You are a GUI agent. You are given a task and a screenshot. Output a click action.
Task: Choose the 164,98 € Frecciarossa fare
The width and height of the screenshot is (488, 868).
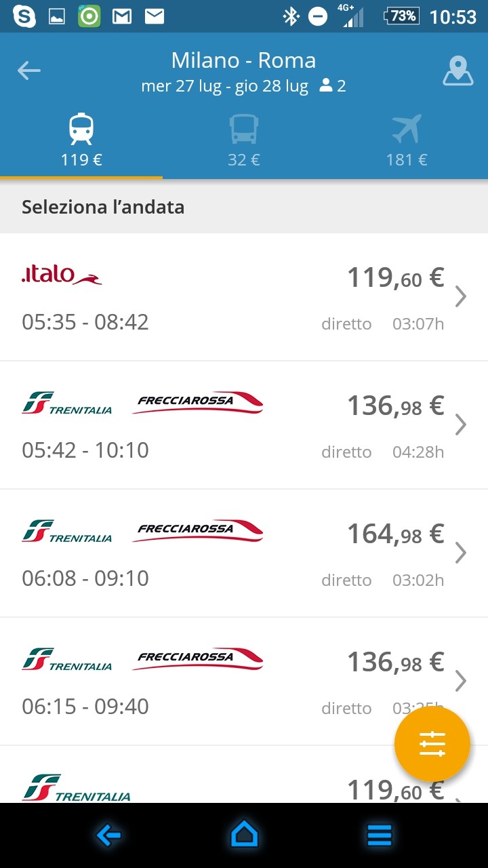click(395, 534)
